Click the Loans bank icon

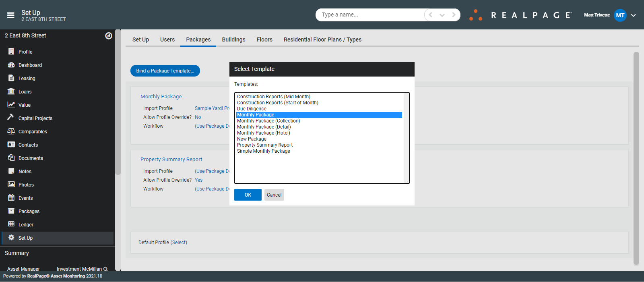click(x=11, y=91)
